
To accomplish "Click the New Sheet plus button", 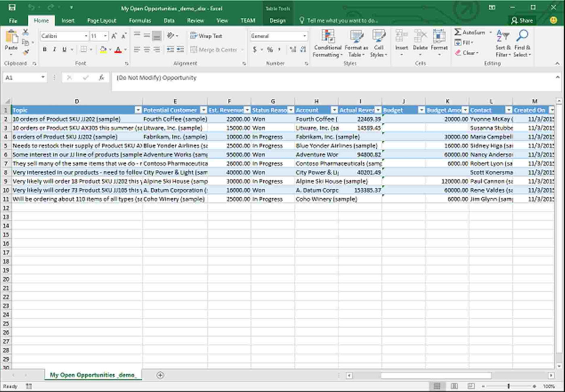I will pos(160,375).
